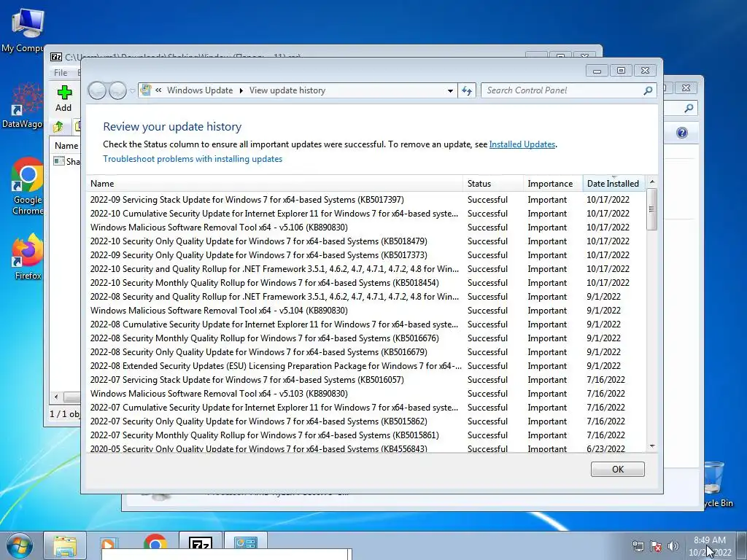The width and height of the screenshot is (747, 560).
Task: Click the update list scroll-down arrow
Action: click(x=652, y=446)
